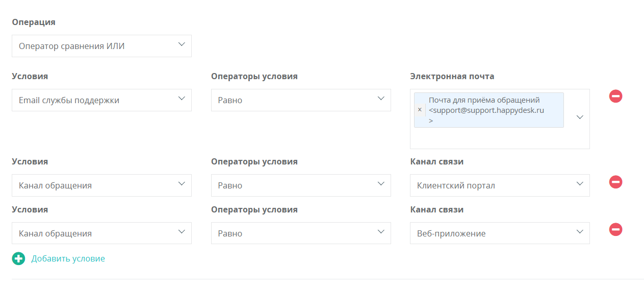Click the Добавить условие link
The height and width of the screenshot is (286, 644).
68,258
